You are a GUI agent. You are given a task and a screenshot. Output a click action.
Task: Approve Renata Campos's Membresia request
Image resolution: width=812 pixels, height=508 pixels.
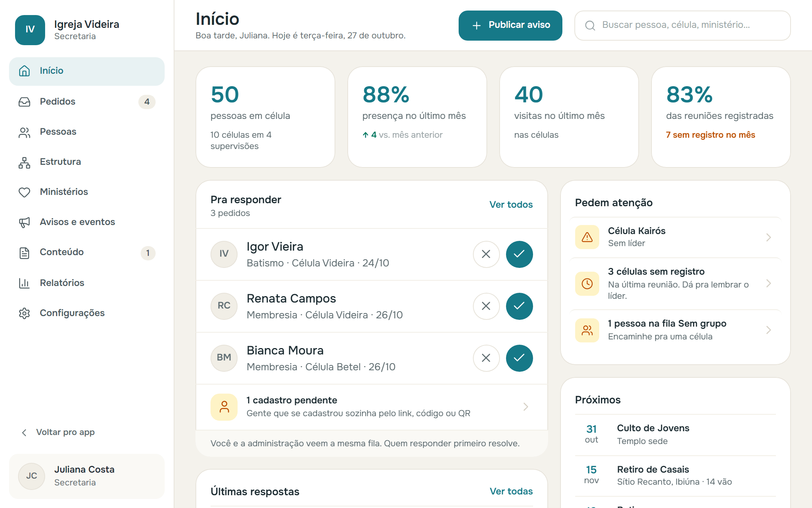tap(519, 306)
